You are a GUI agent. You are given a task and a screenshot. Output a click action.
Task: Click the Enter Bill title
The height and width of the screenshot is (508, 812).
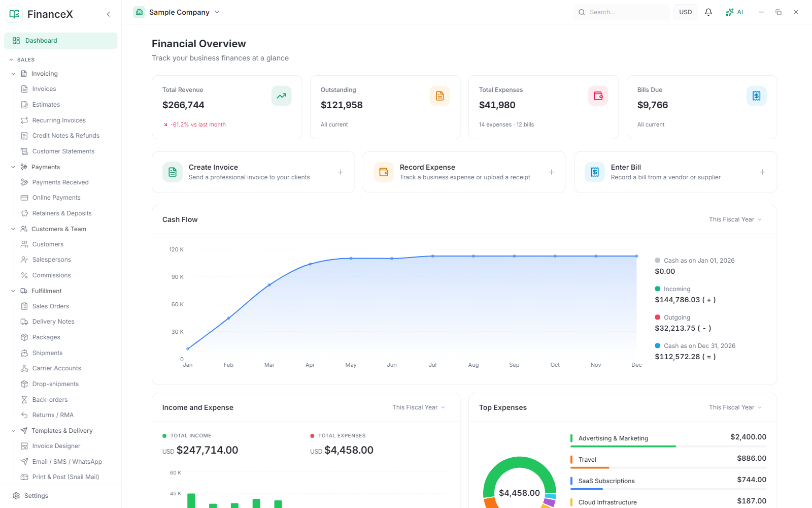(x=626, y=167)
